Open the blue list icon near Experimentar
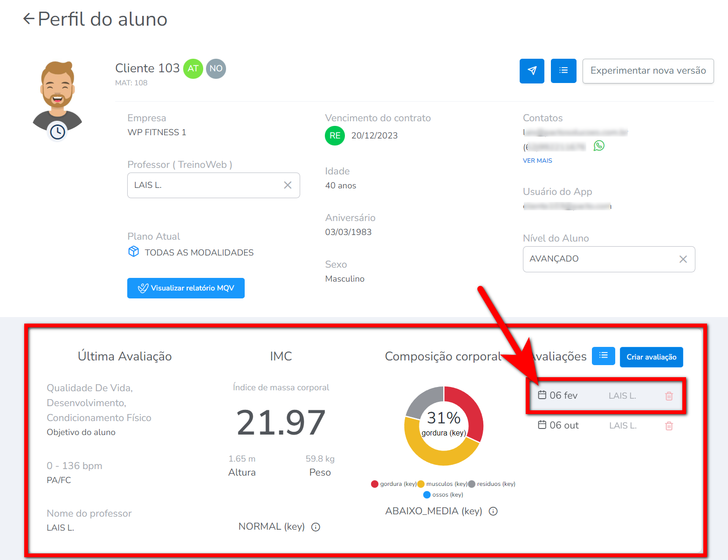728x560 pixels. click(563, 71)
